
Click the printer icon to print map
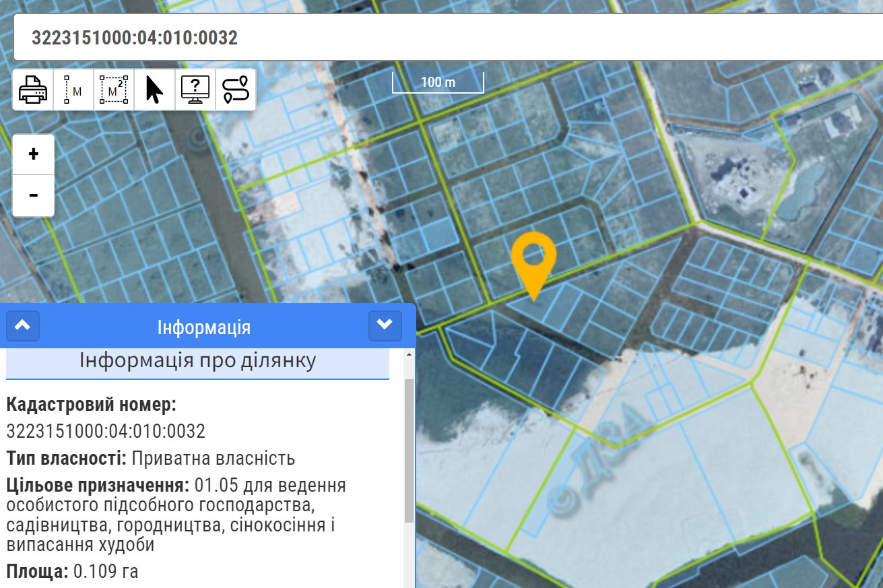(33, 89)
